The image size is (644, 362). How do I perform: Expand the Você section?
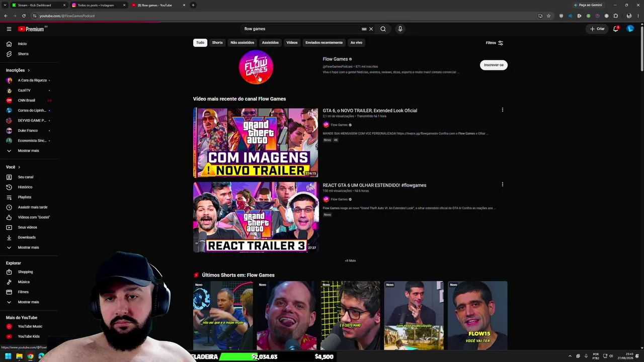(x=13, y=167)
